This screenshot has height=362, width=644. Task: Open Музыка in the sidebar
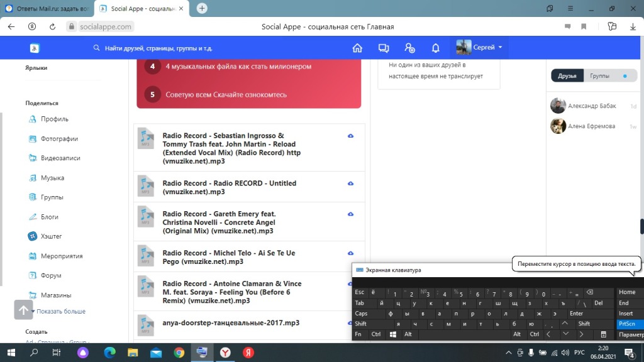pos(52,178)
